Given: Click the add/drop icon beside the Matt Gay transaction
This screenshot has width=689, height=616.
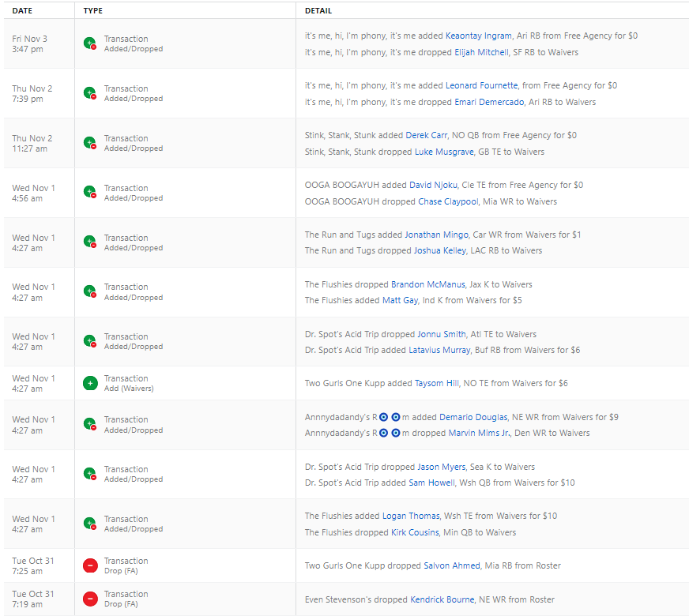Looking at the screenshot, I should tap(90, 291).
